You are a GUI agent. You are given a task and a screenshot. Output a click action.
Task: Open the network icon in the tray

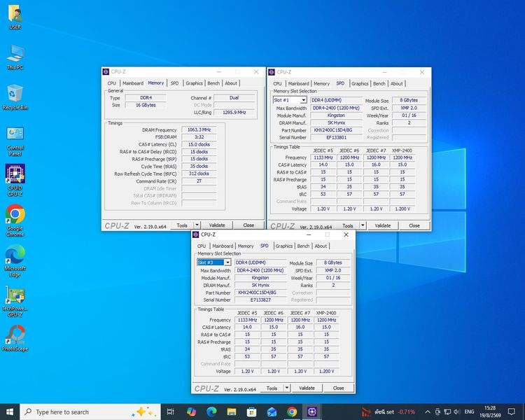click(447, 412)
